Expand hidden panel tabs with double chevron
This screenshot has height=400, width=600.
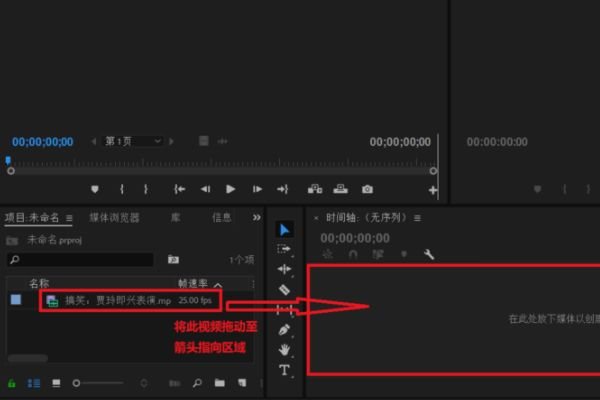256,217
